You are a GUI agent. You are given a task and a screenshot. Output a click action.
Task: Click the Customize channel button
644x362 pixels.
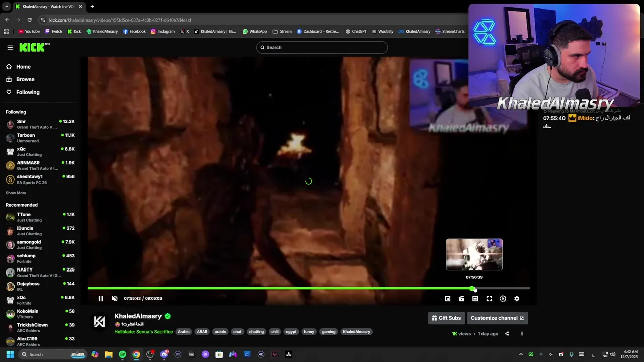click(x=498, y=318)
